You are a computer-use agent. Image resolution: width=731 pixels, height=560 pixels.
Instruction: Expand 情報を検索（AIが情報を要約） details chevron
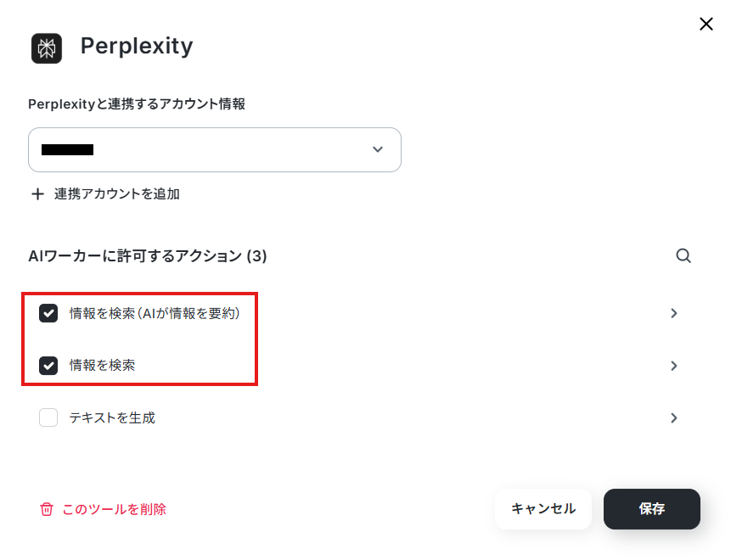click(674, 313)
